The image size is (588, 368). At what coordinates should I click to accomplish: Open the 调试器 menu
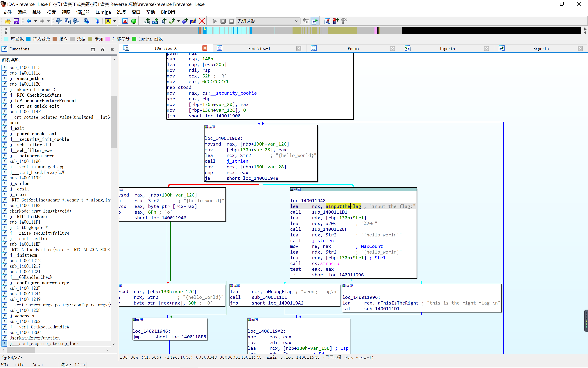coord(83,12)
